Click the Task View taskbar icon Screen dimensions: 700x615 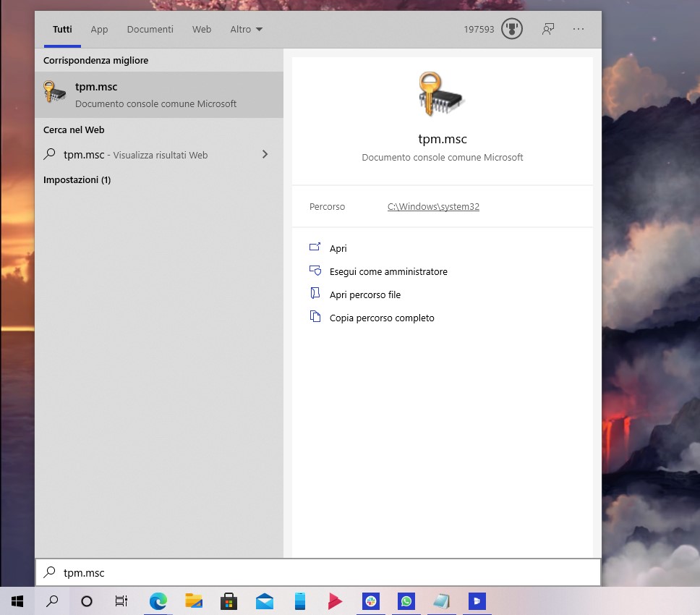tap(121, 601)
